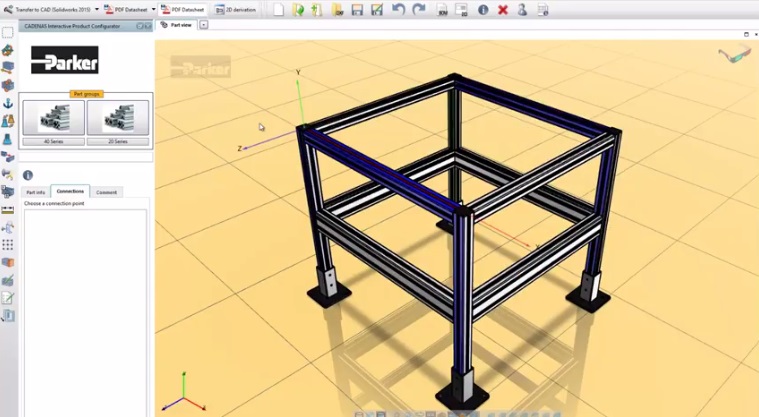The width and height of the screenshot is (759, 417).
Task: Click the two flasks icon in sidebar
Action: click(7, 121)
